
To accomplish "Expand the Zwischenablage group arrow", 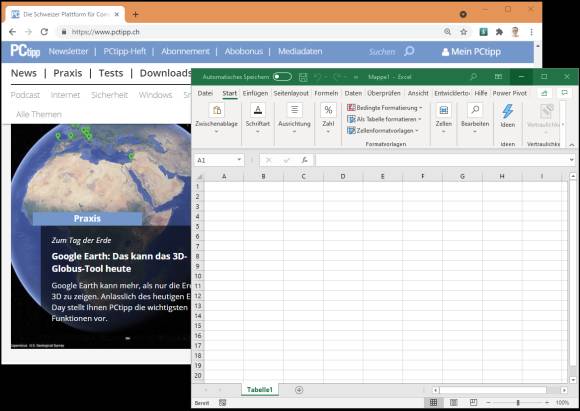I will click(x=216, y=132).
